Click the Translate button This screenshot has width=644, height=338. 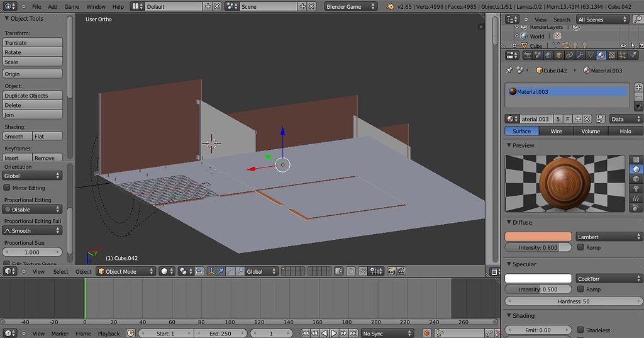(33, 42)
